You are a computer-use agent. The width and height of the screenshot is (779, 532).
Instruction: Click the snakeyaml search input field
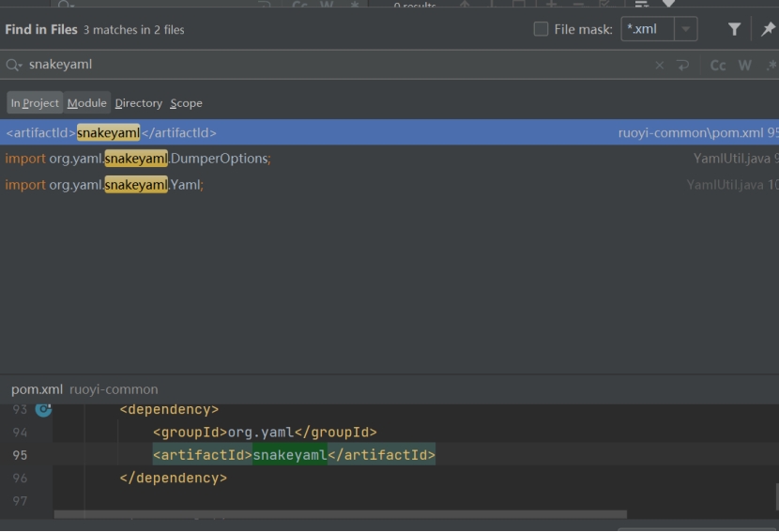pyautogui.click(x=328, y=65)
